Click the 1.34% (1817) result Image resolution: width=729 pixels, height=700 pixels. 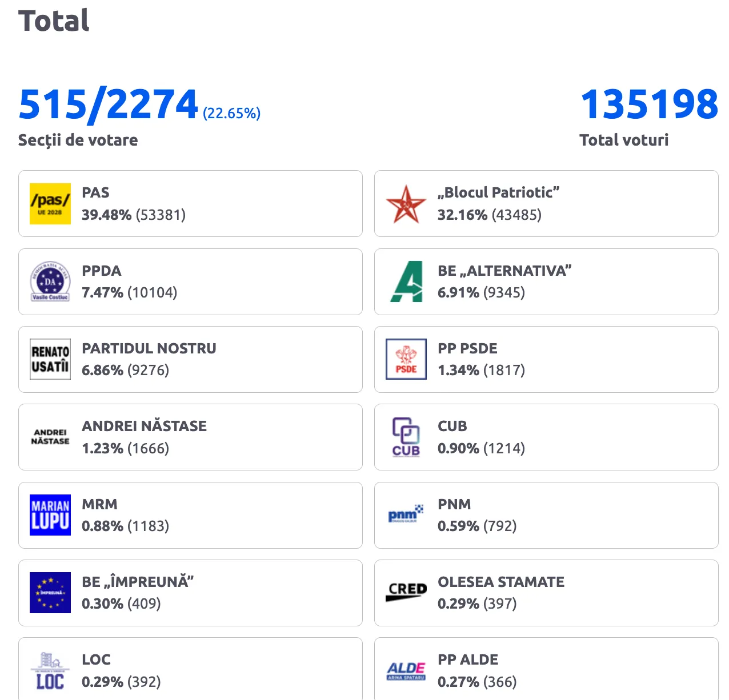[481, 370]
